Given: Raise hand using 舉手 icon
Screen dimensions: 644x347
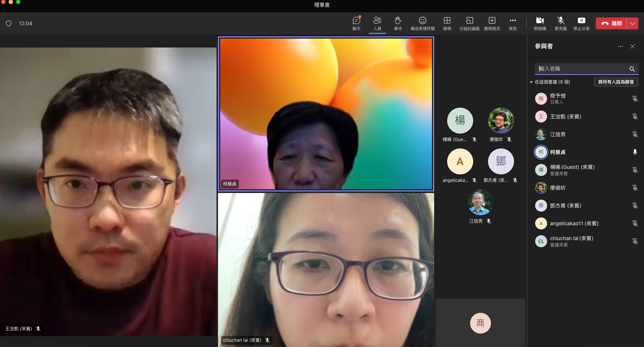Looking at the screenshot, I should tap(398, 23).
